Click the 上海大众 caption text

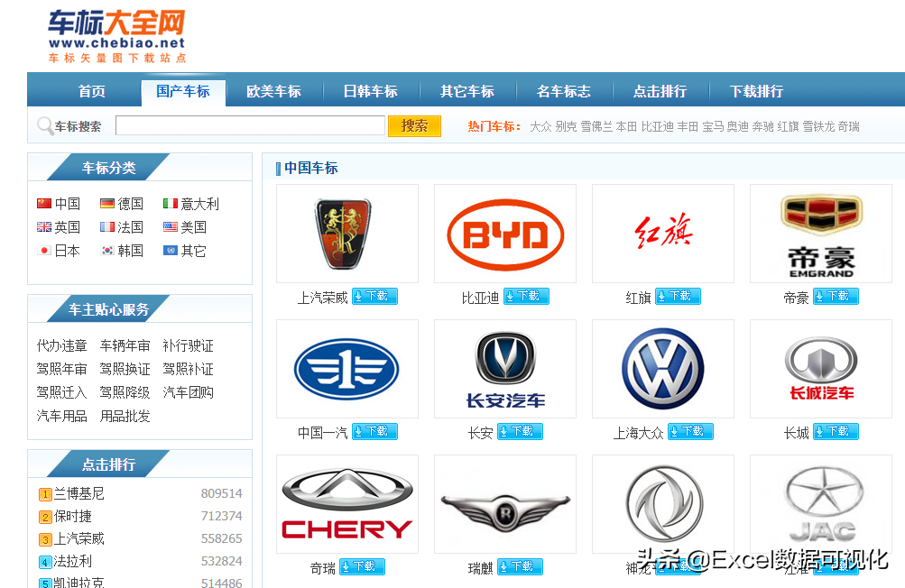coord(638,433)
